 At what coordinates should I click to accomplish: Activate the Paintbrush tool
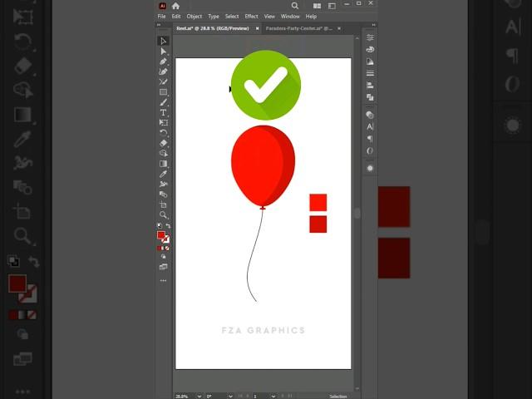[x=163, y=102]
